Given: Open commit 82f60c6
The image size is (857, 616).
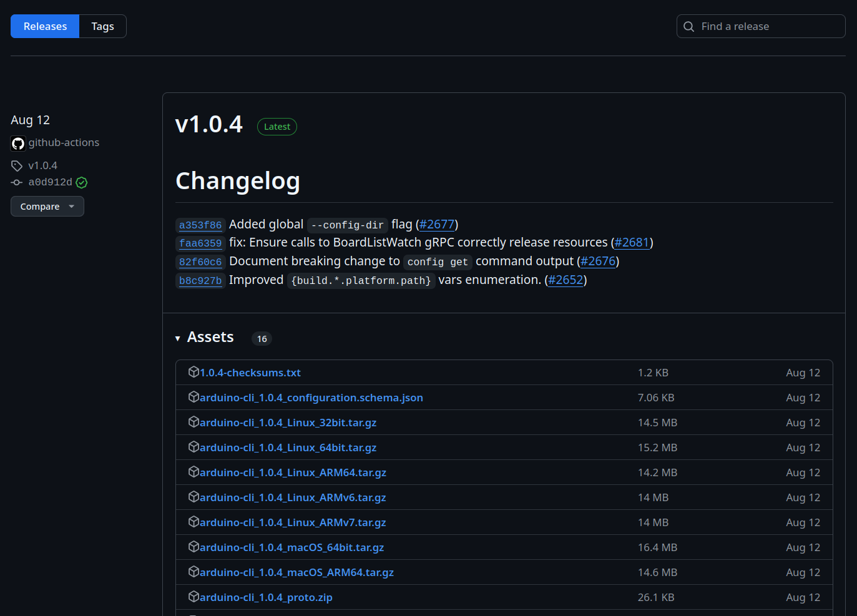Looking at the screenshot, I should click(200, 262).
